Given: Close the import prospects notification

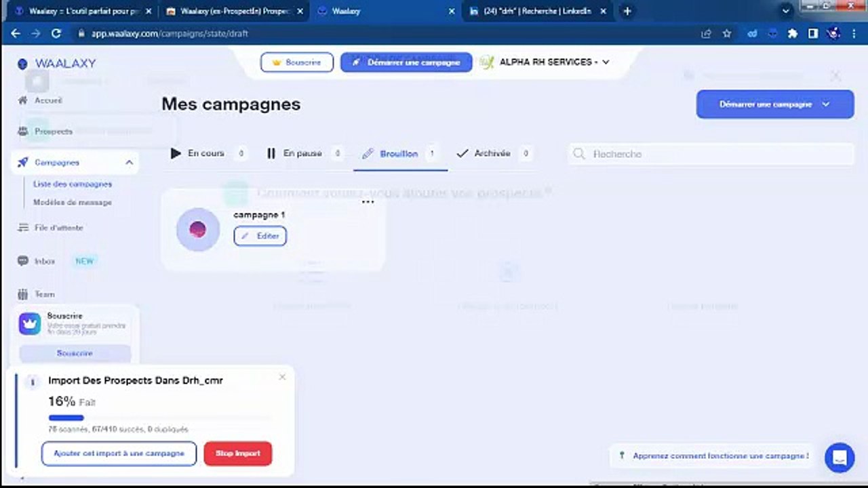Looking at the screenshot, I should [x=282, y=377].
